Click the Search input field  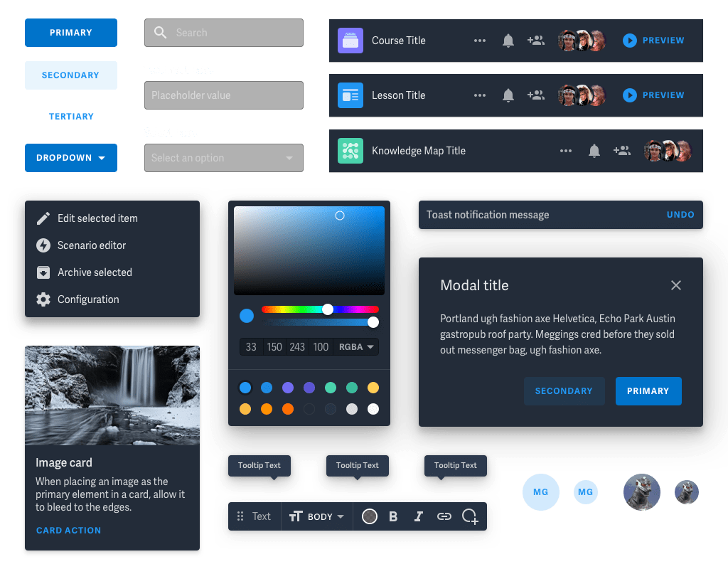(224, 33)
